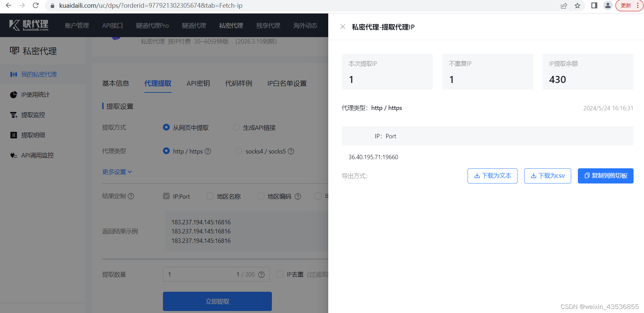Click help icon next to socks4 / socks5

291,151
